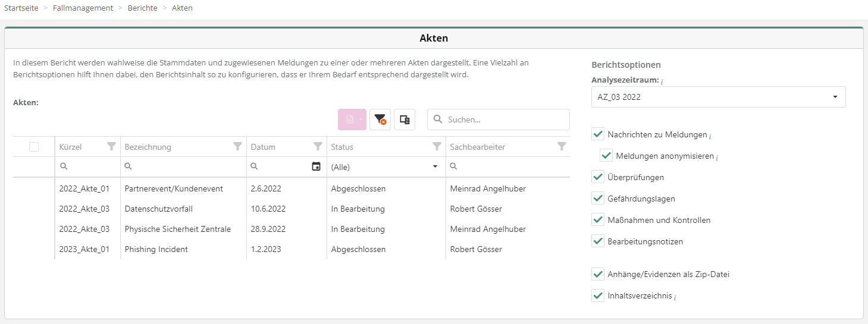
Task: Navigate to Berichte breadcrumb link
Action: click(x=142, y=8)
